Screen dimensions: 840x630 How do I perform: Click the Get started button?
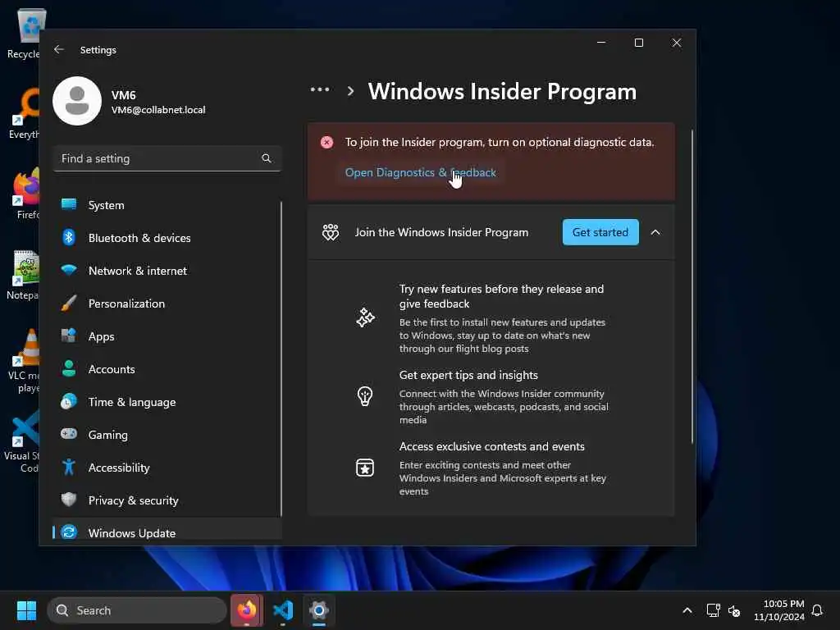coord(600,232)
